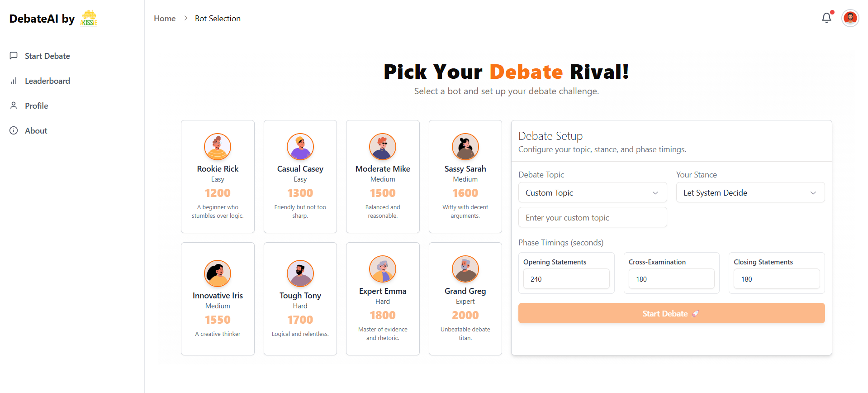Select the Grand Greg expert bot card

(x=465, y=298)
